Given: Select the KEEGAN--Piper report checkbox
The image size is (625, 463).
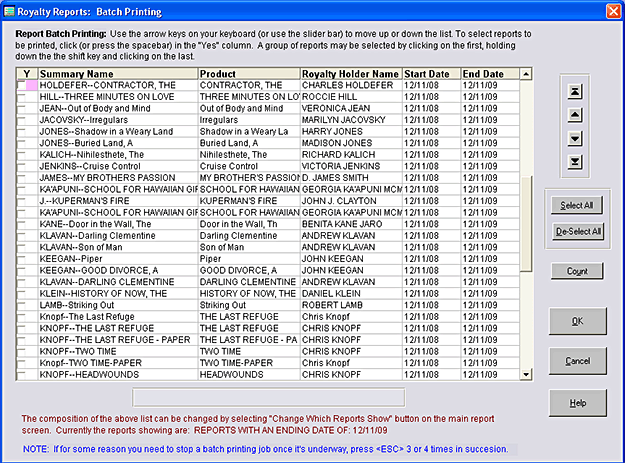Looking at the screenshot, I should coord(24,257).
